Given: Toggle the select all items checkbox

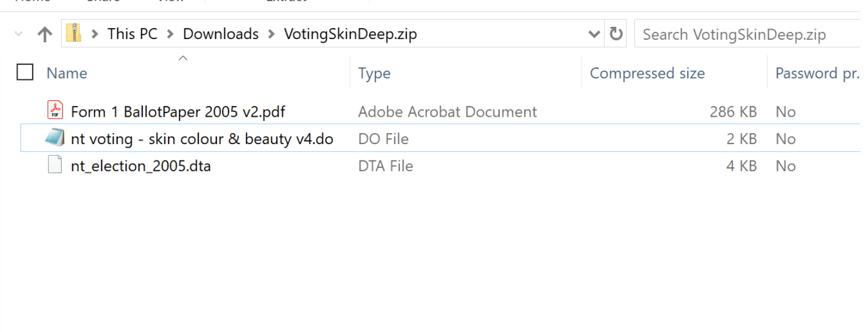Looking at the screenshot, I should pyautogui.click(x=25, y=72).
